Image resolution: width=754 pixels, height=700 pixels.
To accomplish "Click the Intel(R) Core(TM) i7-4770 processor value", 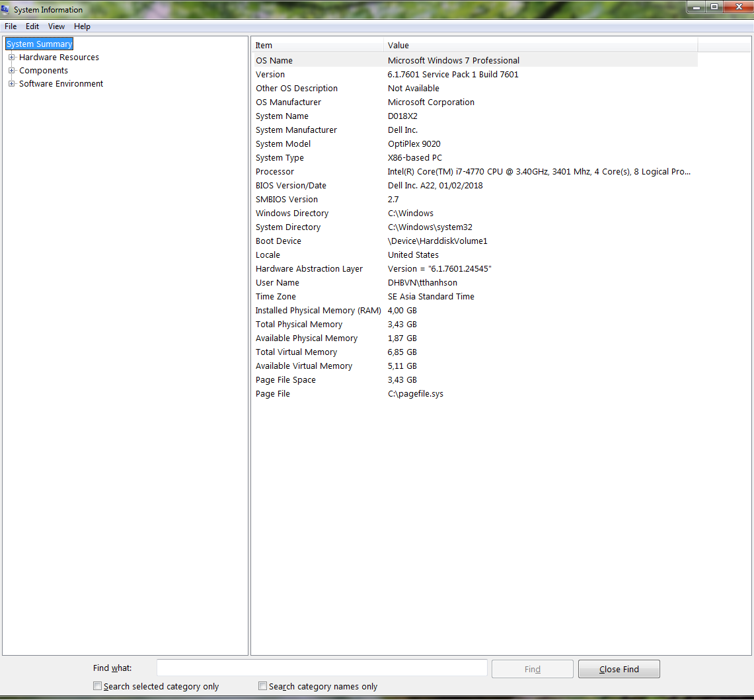I will (x=539, y=172).
